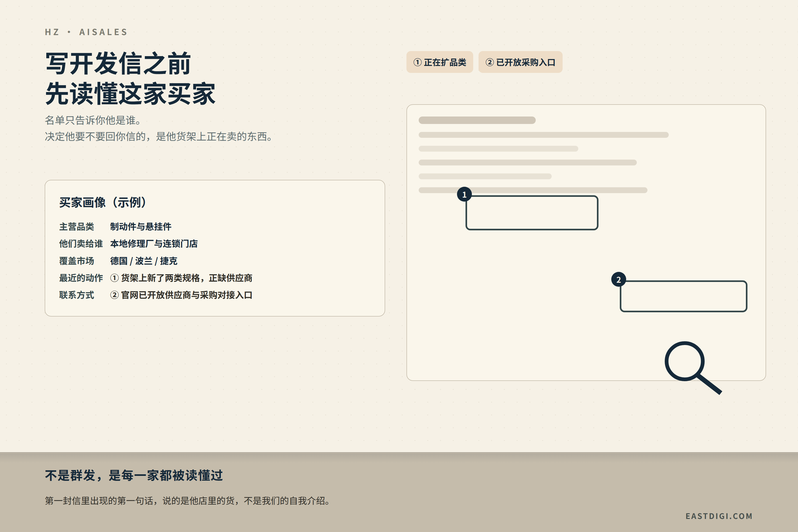Click the footer heading 不是群发，是每一家都被读懂过
This screenshot has height=532, width=798.
134,475
